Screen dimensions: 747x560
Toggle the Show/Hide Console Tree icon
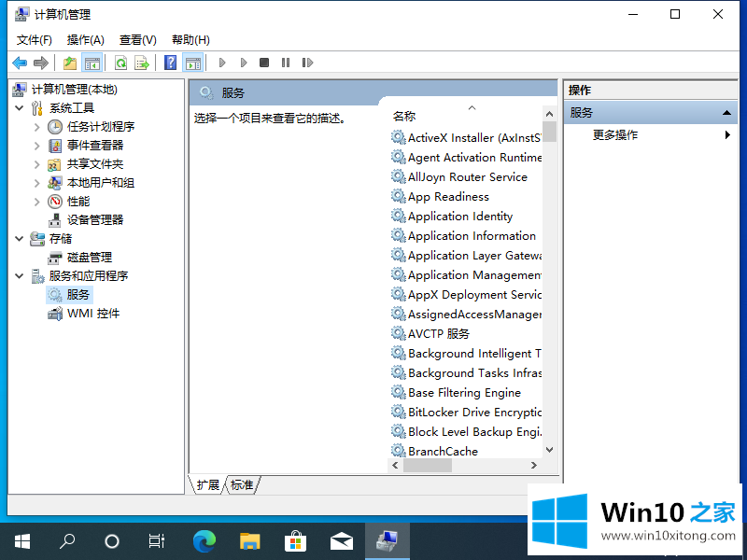click(92, 63)
